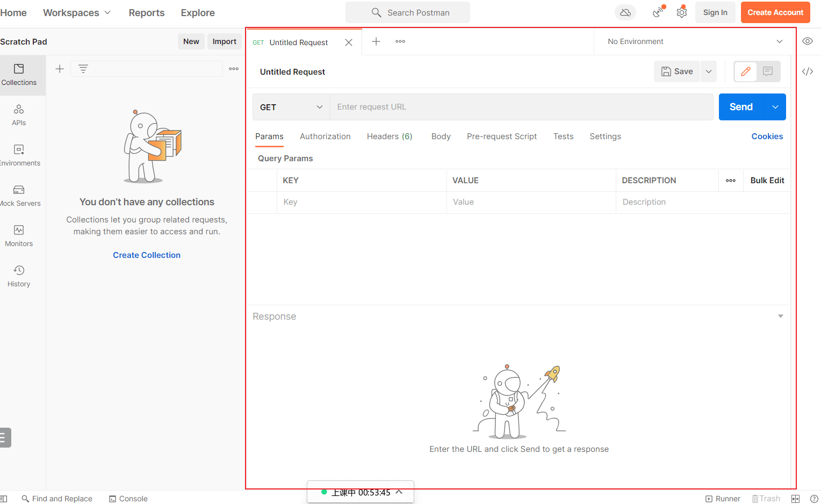The height and width of the screenshot is (504, 821).
Task: Open Explore in the top navigation
Action: (198, 12)
